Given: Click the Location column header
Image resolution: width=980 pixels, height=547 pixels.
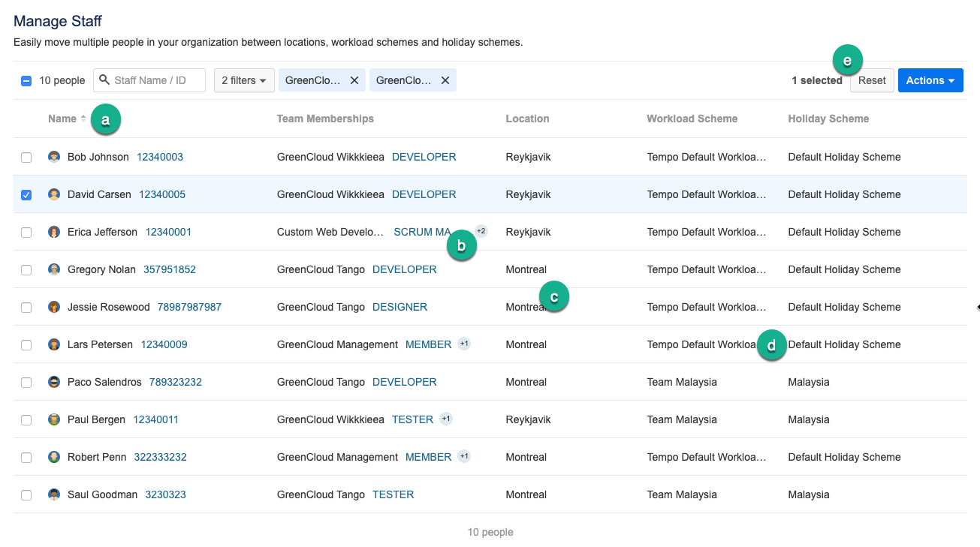Looking at the screenshot, I should [527, 119].
